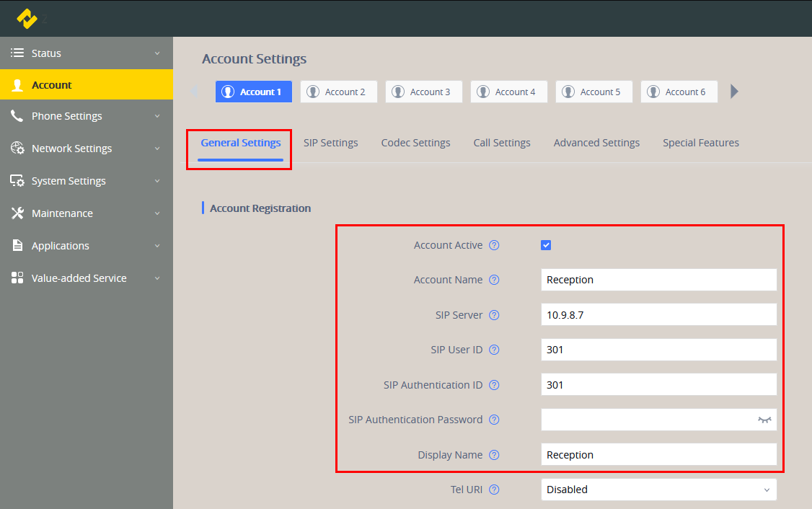This screenshot has height=509, width=812.
Task: Uncheck the Account Active checkbox
Action: click(x=546, y=245)
